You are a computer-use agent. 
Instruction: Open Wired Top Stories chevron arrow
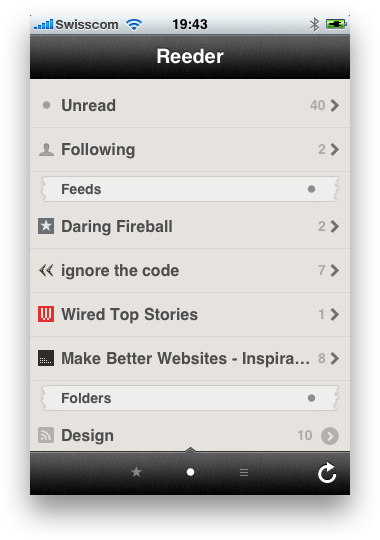coord(334,314)
